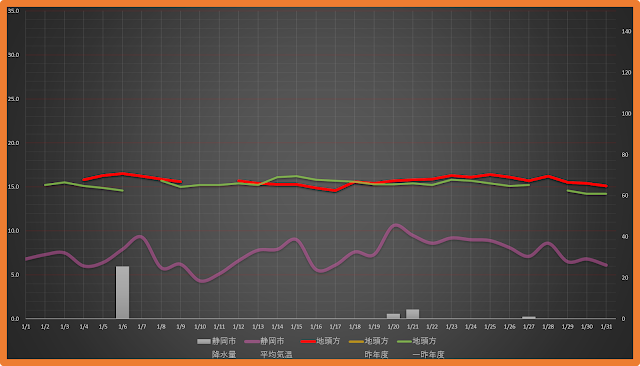Click the 35.0 left axis value
640x366 pixels.
click(x=13, y=11)
